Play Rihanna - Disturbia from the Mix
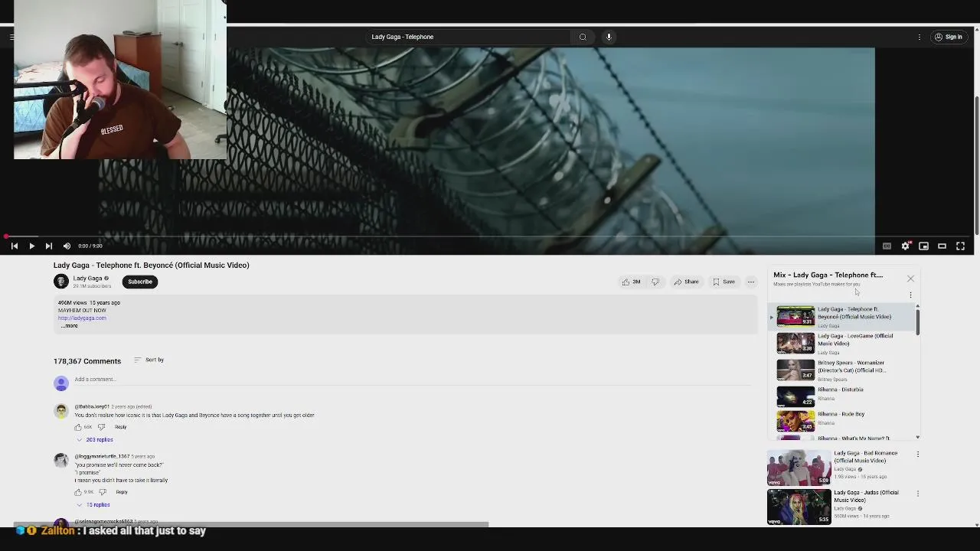Screen dimensions: 980x551 coord(842,396)
